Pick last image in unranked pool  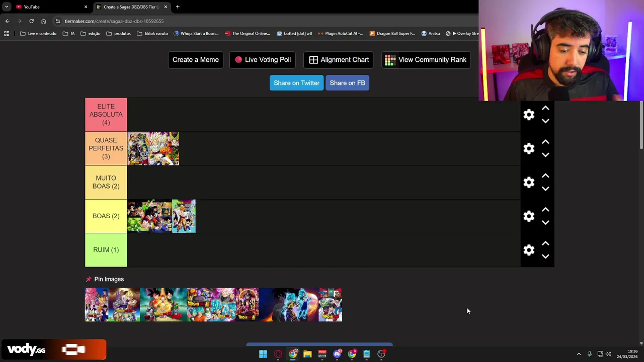(x=330, y=305)
